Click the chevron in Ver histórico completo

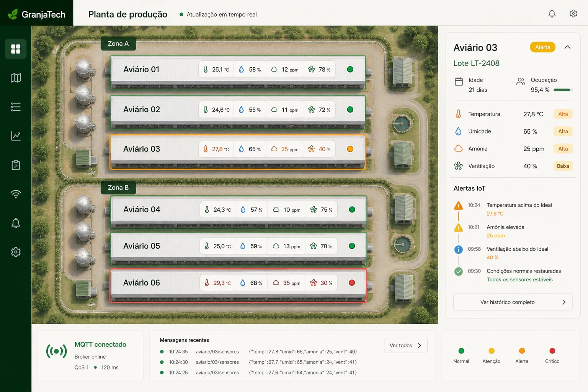pos(564,302)
